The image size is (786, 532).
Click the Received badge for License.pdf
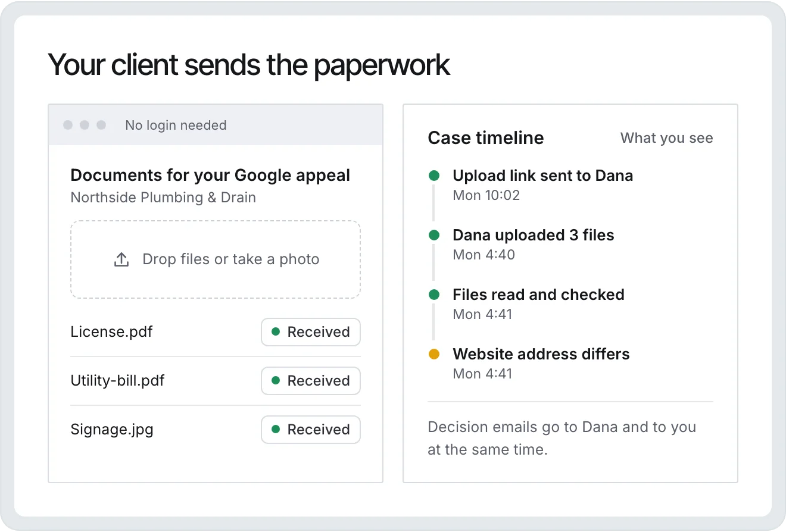point(311,332)
